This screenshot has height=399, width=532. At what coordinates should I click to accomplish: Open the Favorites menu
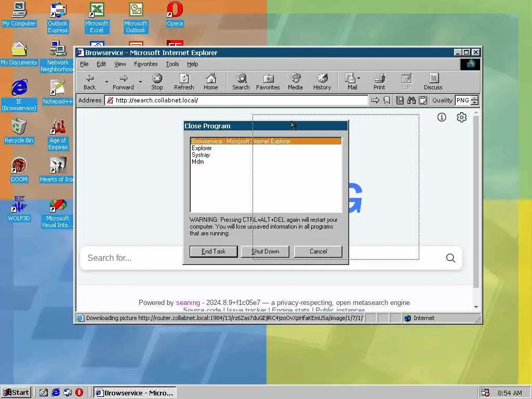[145, 64]
